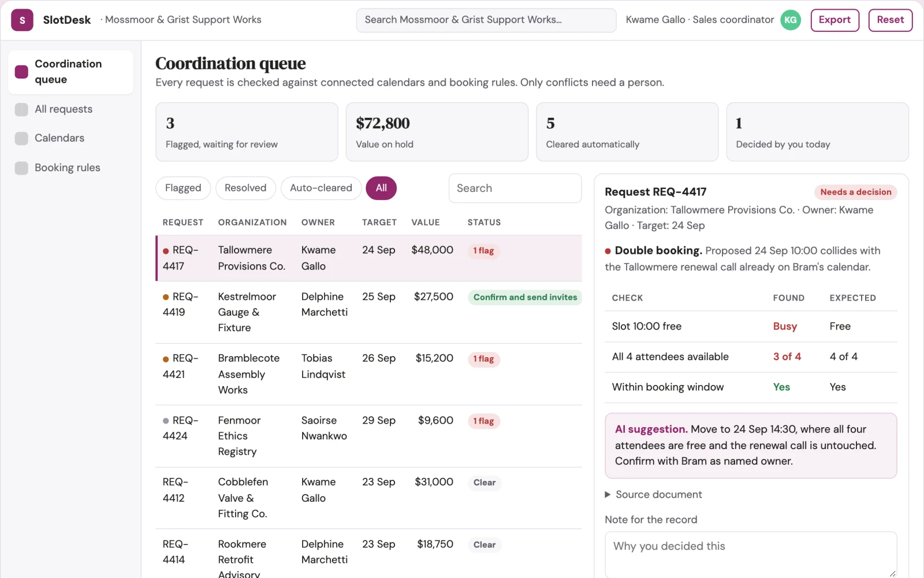The height and width of the screenshot is (578, 924).
Task: Click the AI suggestion box
Action: (x=751, y=446)
